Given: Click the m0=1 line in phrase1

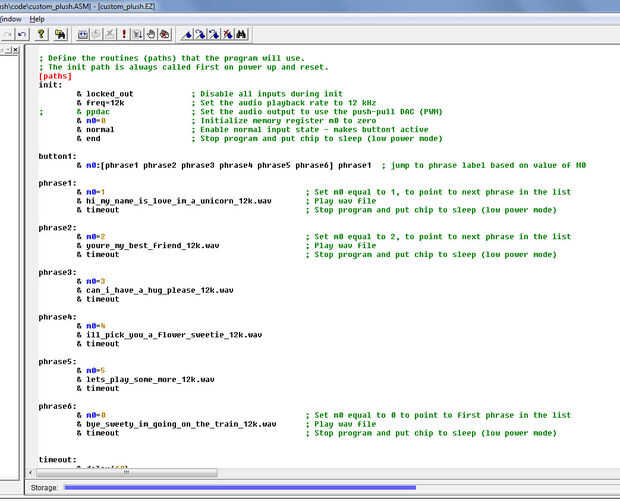Looking at the screenshot, I should pos(91,192).
